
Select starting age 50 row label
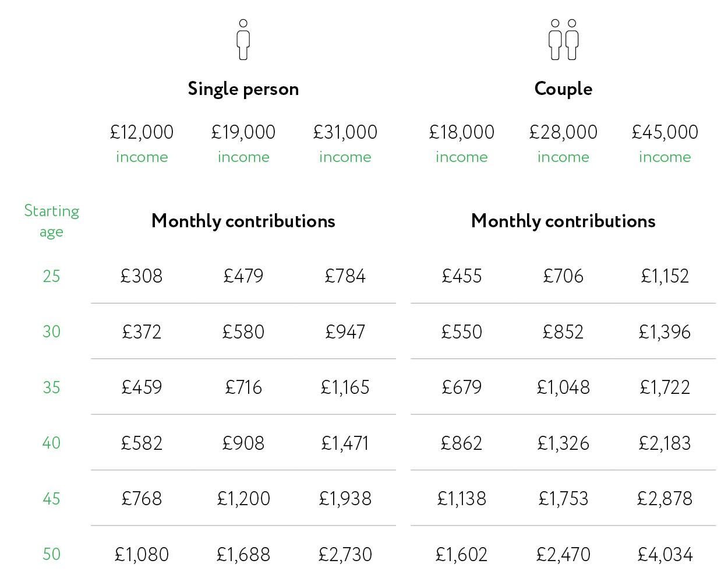[x=51, y=554]
